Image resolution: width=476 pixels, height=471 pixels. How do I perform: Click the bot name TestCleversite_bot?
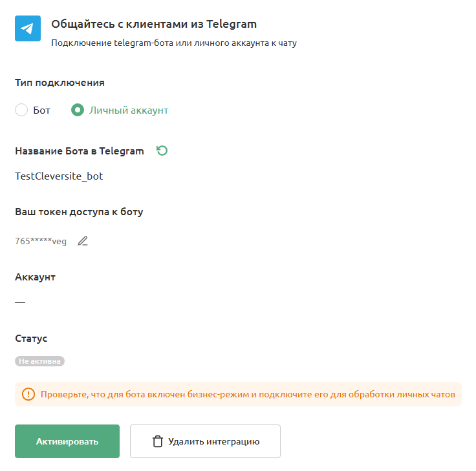click(x=59, y=176)
